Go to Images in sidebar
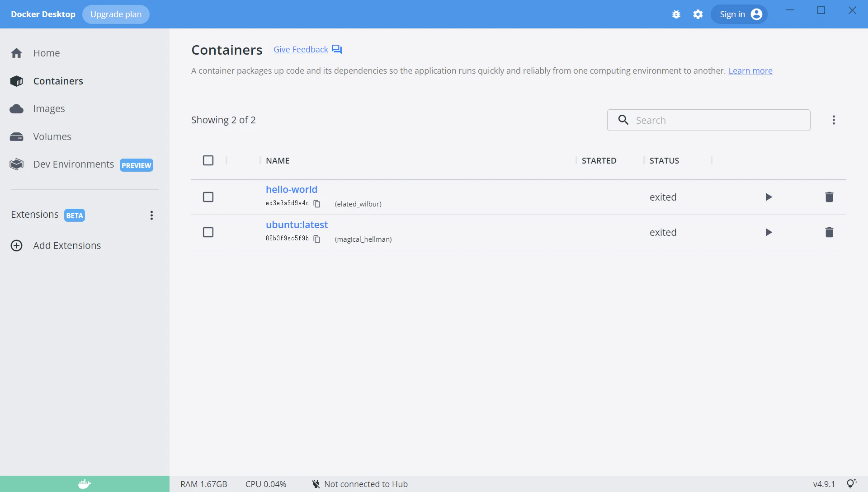 point(49,109)
